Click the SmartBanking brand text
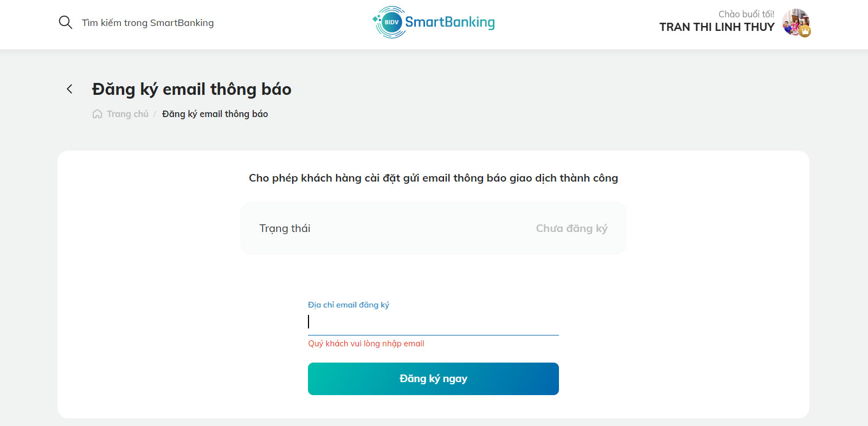Viewport: 868px width, 426px height. coord(450,22)
